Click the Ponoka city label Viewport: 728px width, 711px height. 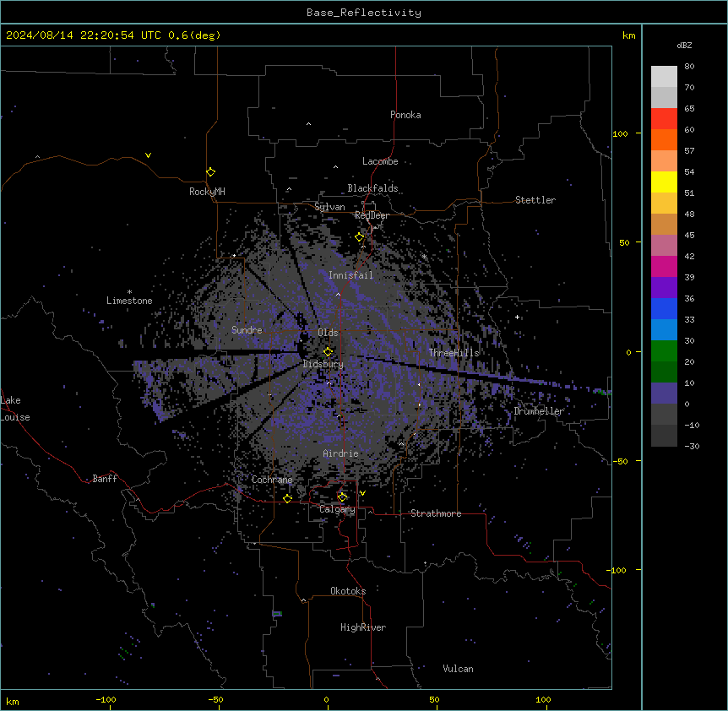coord(405,115)
